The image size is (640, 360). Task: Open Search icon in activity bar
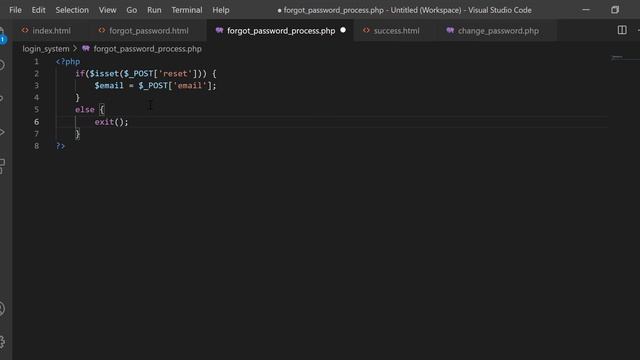click(2, 65)
